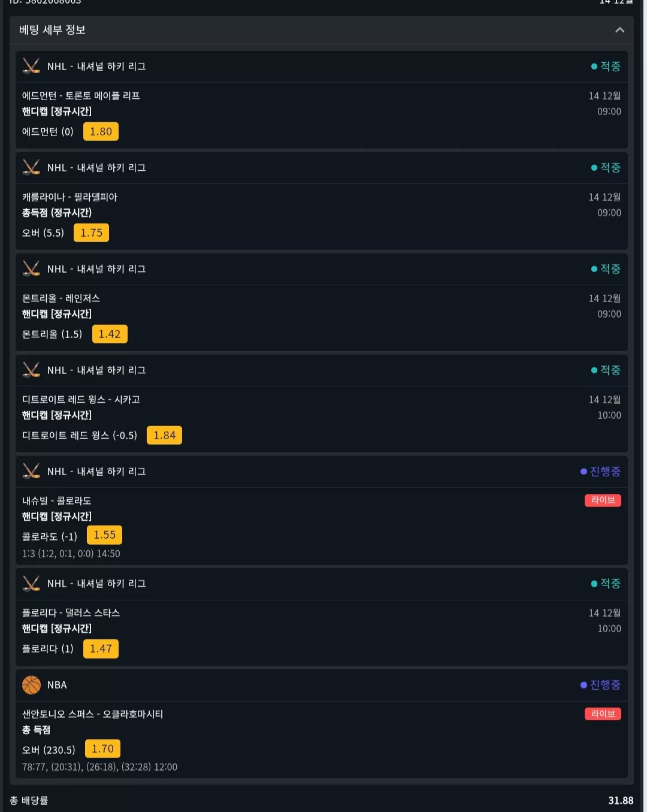This screenshot has width=647, height=812.
Task: Click the 1.55 odds badge for 콜로라도
Action: pyautogui.click(x=104, y=535)
